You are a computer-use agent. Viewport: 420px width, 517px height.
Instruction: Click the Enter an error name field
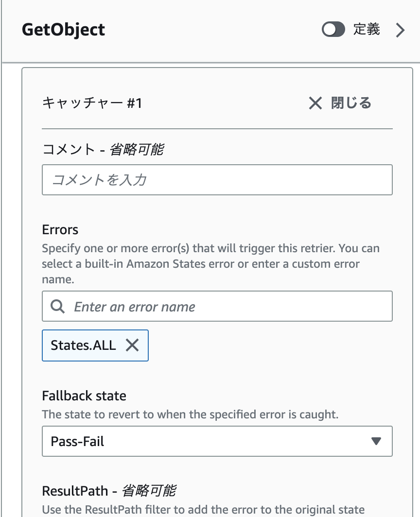[217, 306]
